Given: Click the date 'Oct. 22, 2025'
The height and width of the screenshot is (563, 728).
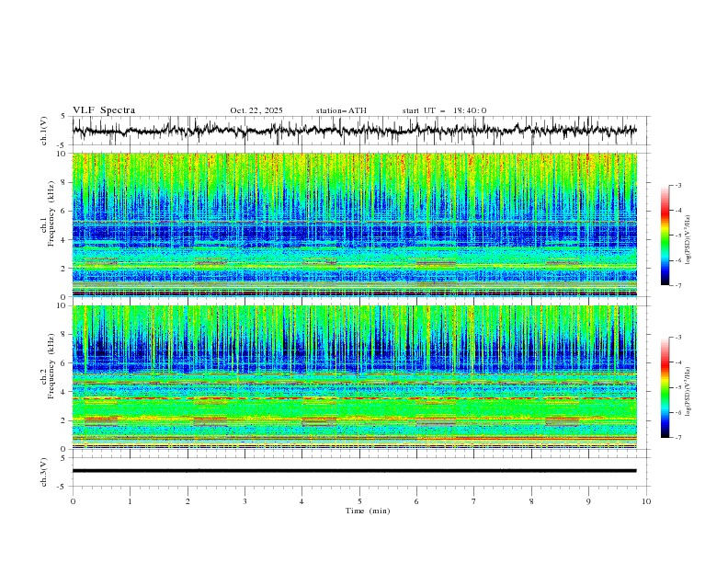Looking at the screenshot, I should tap(256, 110).
